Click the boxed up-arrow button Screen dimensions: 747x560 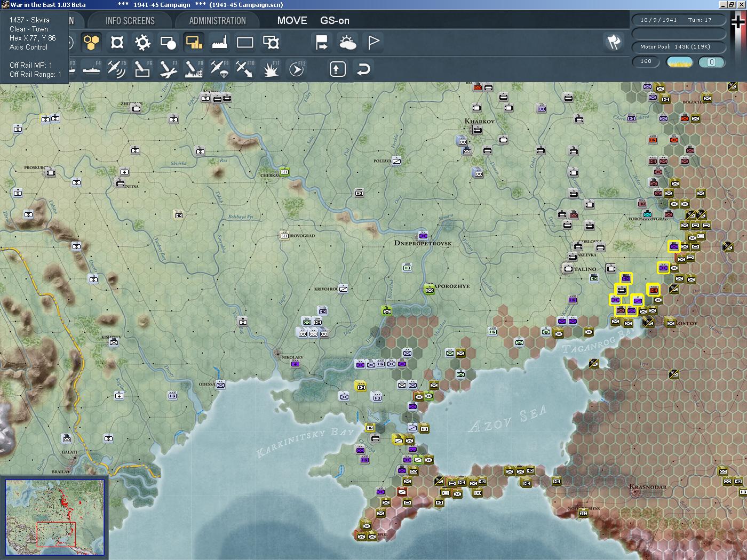pyautogui.click(x=338, y=69)
